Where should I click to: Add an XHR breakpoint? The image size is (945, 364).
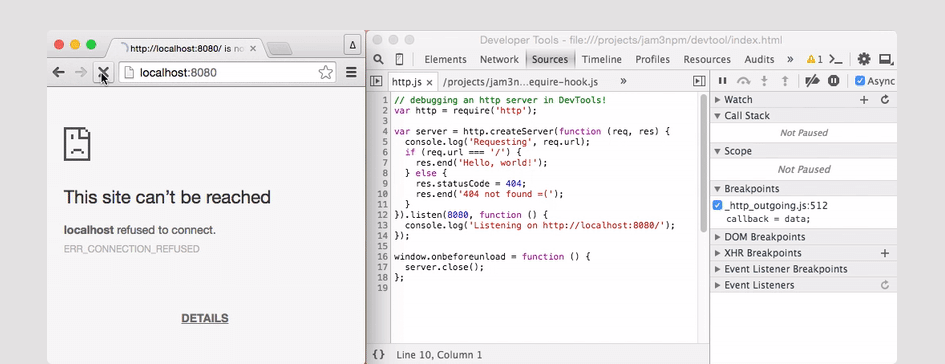(885, 253)
